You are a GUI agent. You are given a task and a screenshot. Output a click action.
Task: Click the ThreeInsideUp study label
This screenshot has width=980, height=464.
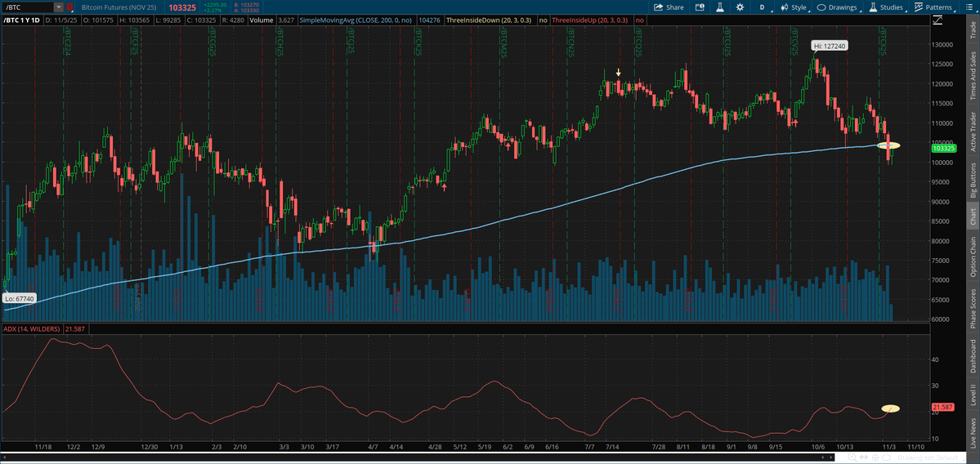pyautogui.click(x=589, y=20)
